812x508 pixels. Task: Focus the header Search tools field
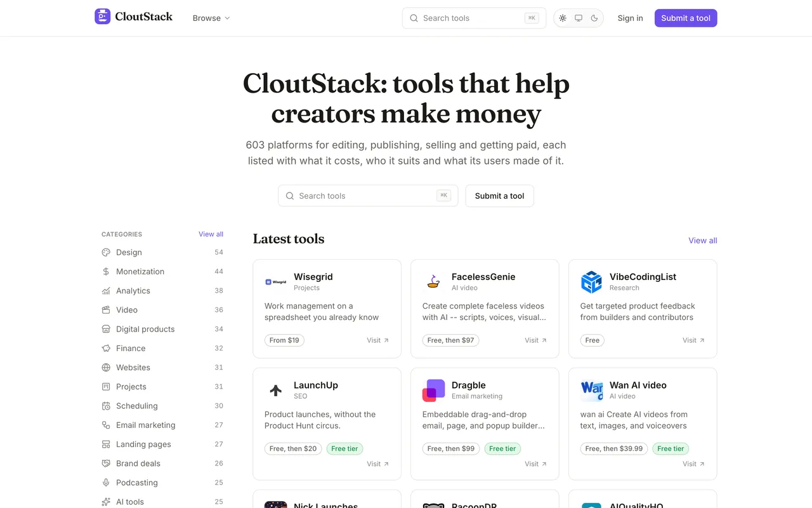(x=474, y=18)
